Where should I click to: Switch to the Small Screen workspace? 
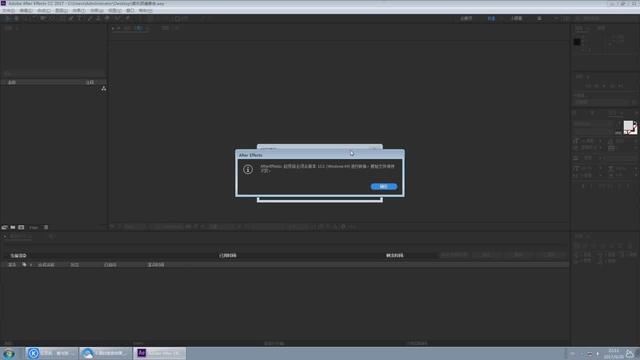point(516,19)
